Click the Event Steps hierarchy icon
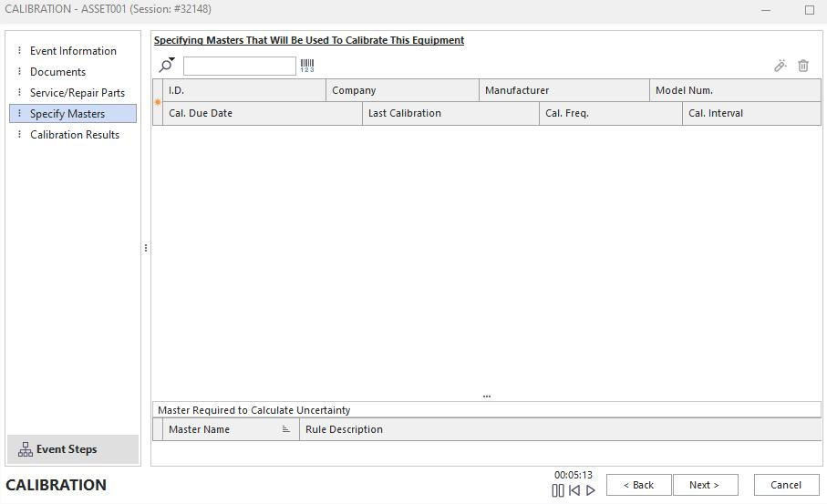 pos(25,449)
